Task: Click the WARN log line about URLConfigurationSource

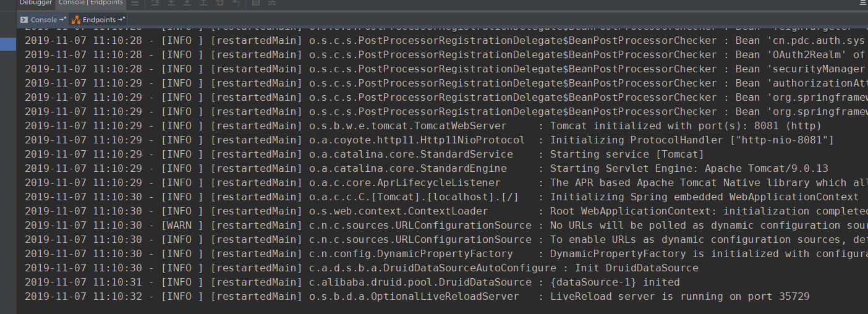Action: pos(433,226)
